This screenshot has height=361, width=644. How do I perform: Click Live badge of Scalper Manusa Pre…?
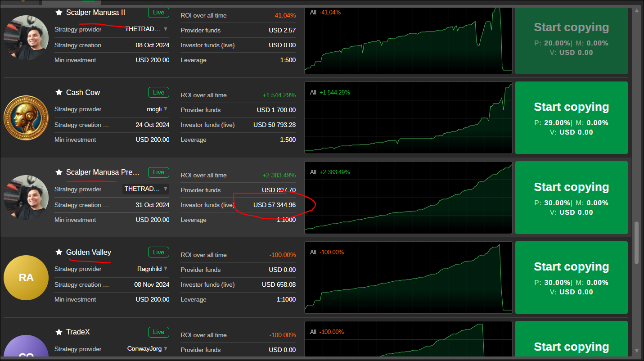pos(158,172)
